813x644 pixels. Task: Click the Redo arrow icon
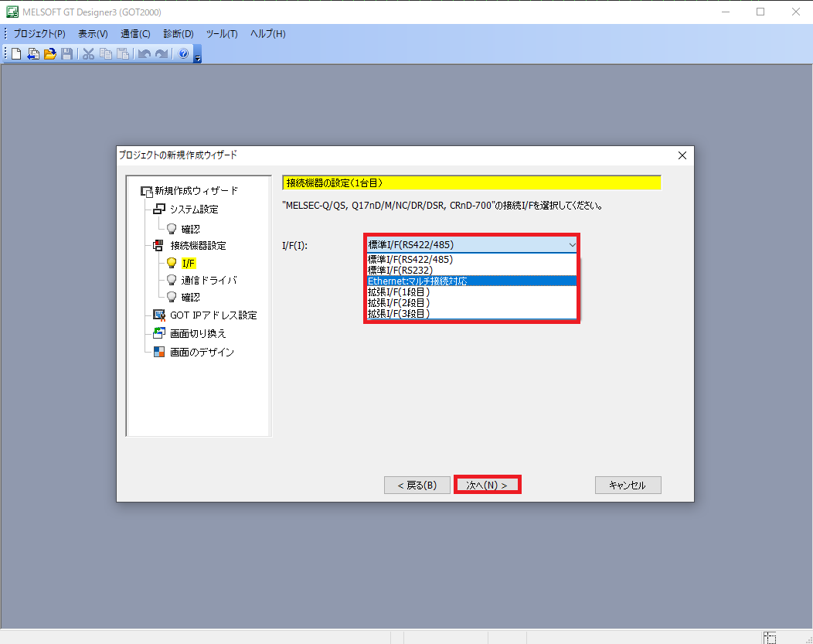(162, 53)
